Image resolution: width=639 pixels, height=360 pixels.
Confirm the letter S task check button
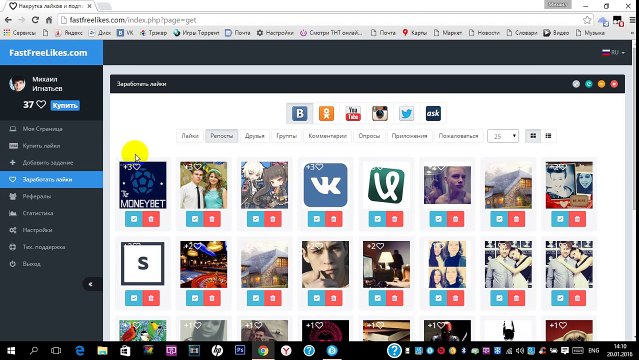pos(134,298)
